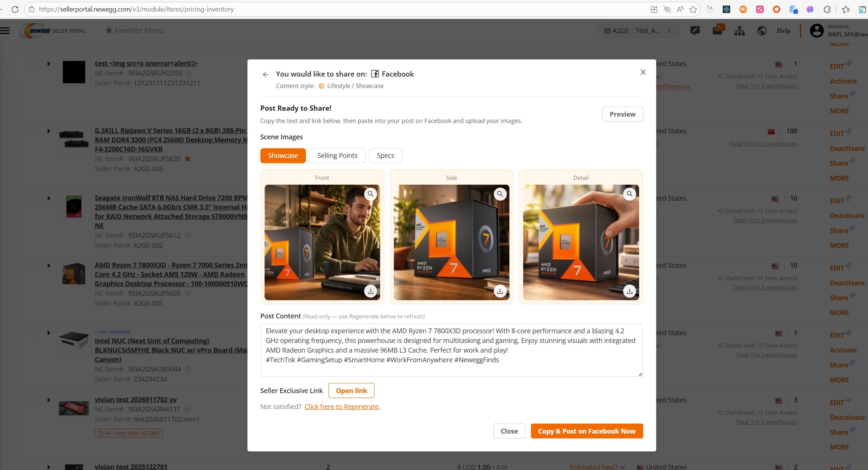Select the AMD Ryzen 7 row checkbox
The width and height of the screenshot is (868, 470).
pyautogui.click(x=35, y=265)
